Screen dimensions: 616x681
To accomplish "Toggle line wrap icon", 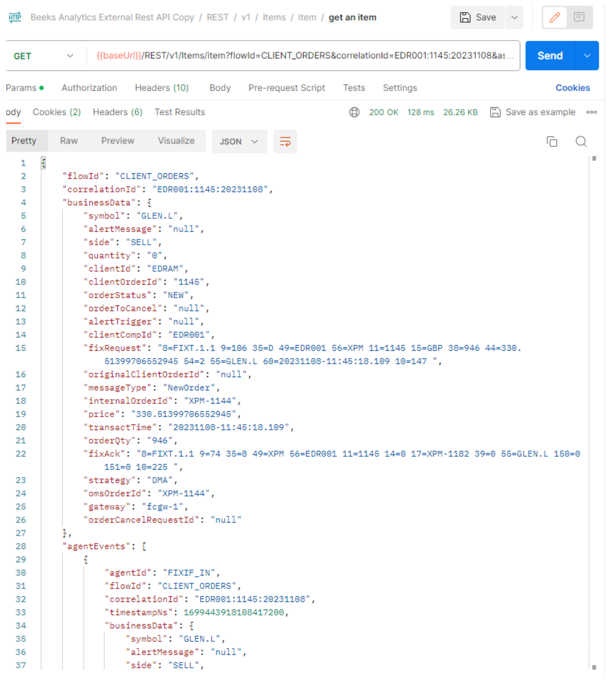I will pos(285,142).
